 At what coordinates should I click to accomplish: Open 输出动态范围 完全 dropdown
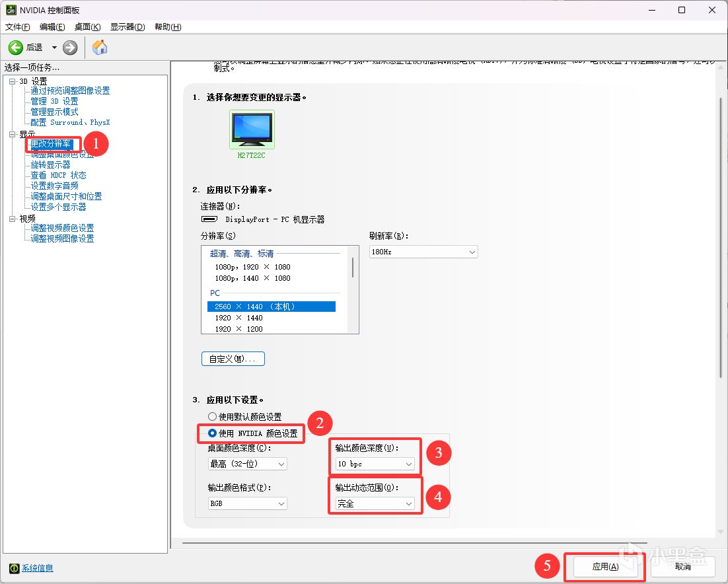[375, 503]
